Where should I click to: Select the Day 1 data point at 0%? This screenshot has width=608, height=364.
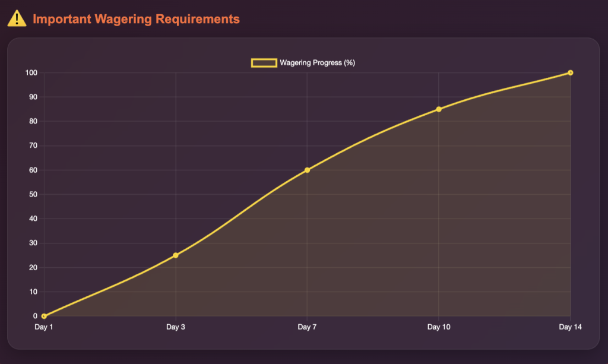(x=44, y=316)
